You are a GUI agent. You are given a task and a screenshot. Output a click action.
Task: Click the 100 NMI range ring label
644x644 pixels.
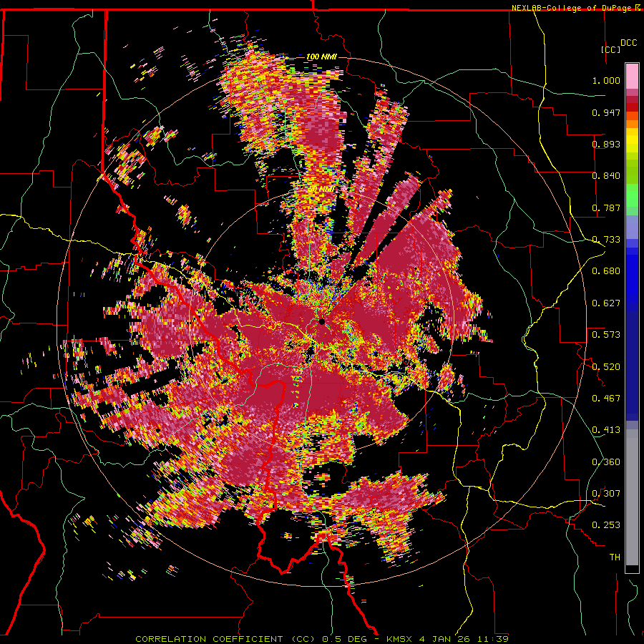[321, 57]
